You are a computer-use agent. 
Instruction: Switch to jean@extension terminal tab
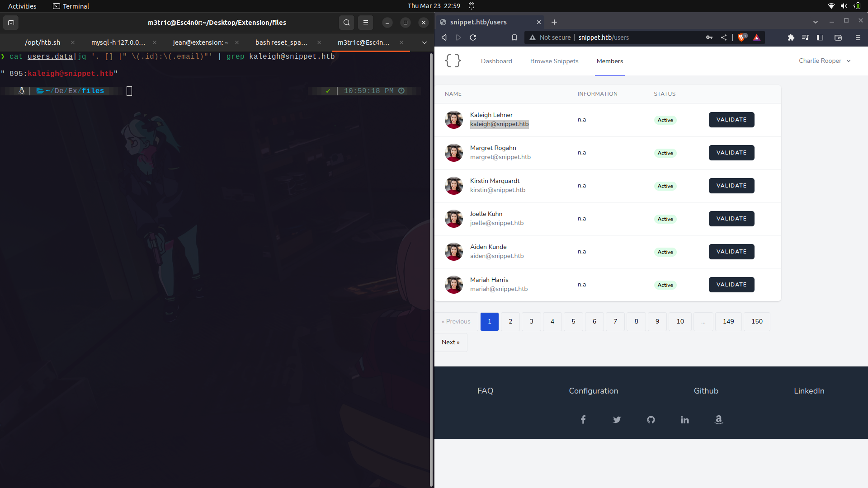click(x=200, y=42)
